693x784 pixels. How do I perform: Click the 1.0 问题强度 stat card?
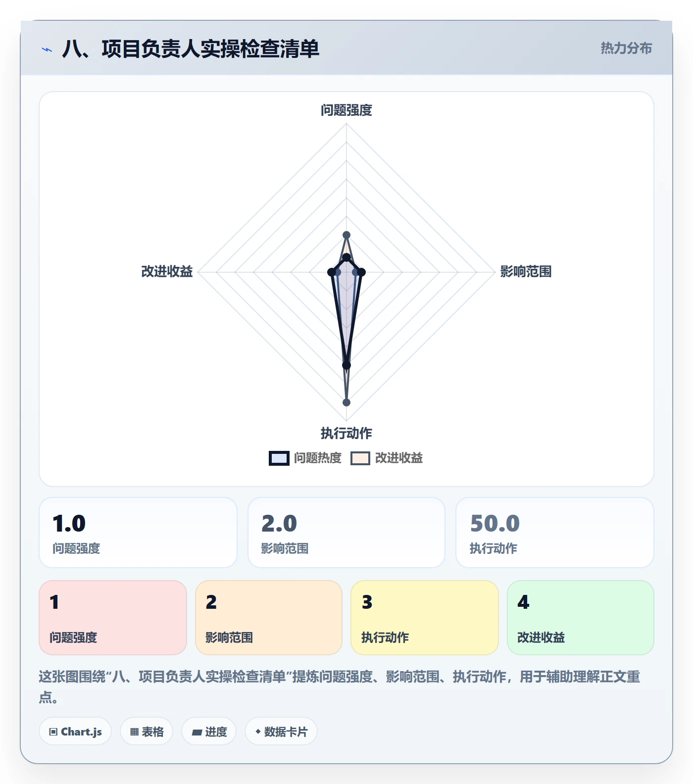pos(138,533)
